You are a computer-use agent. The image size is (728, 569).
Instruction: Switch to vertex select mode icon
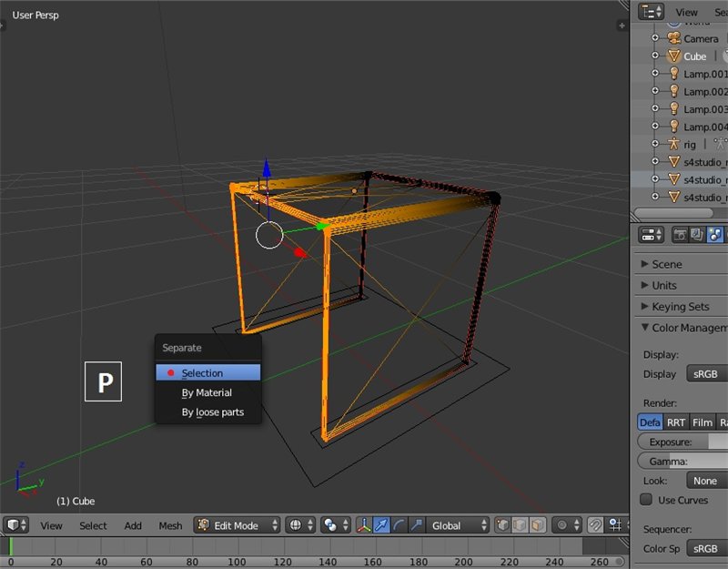(x=503, y=525)
